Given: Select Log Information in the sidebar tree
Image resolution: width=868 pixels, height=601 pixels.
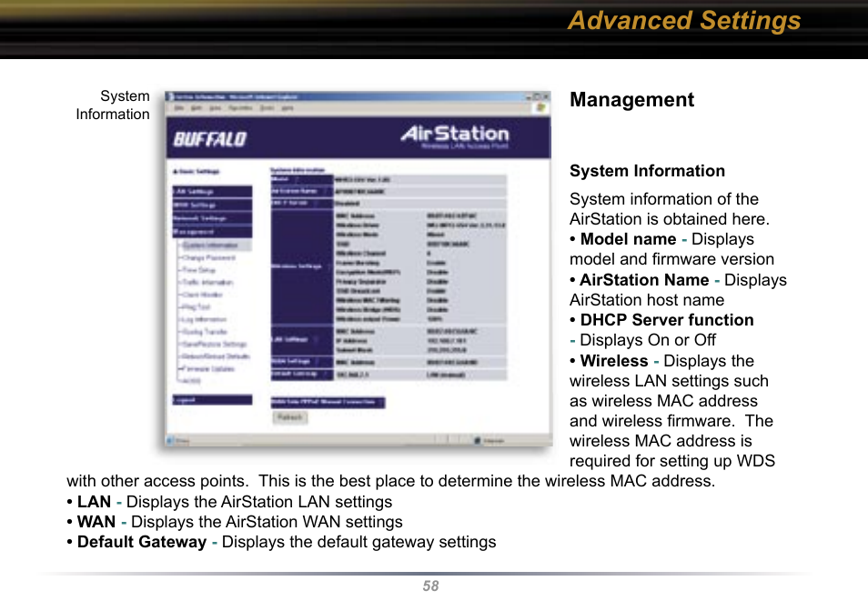Looking at the screenshot, I should pos(205,319).
